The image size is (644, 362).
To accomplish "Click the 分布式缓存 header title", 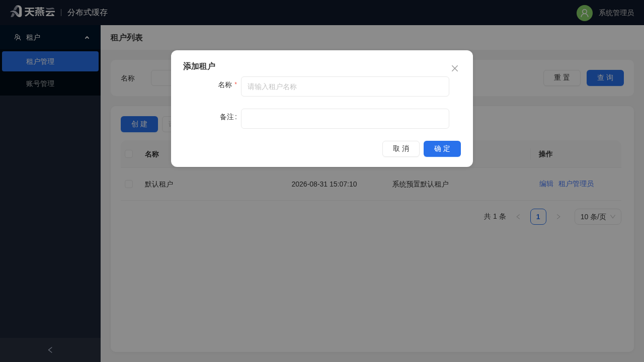I will pyautogui.click(x=88, y=13).
